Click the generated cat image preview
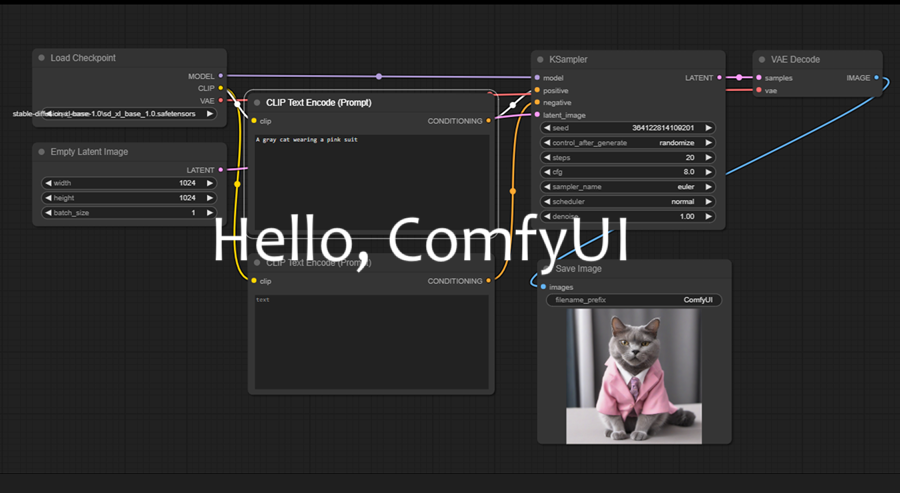This screenshot has height=493, width=900. 634,376
